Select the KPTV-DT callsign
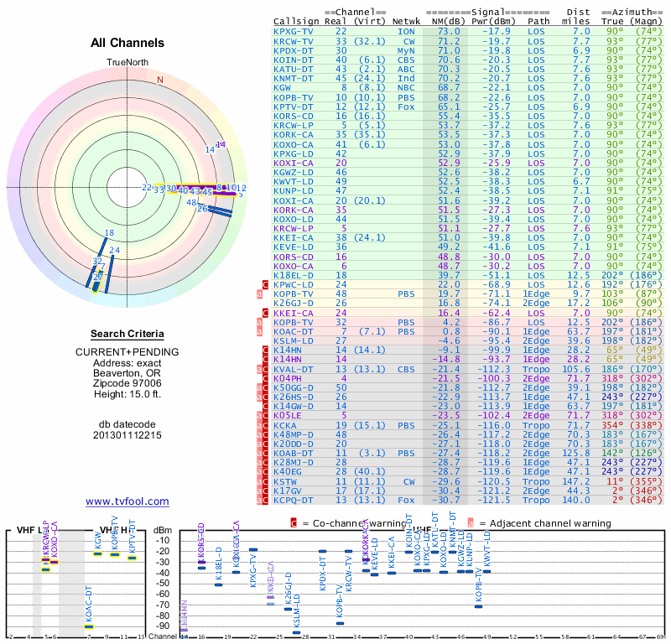671x644 pixels. pos(294,106)
